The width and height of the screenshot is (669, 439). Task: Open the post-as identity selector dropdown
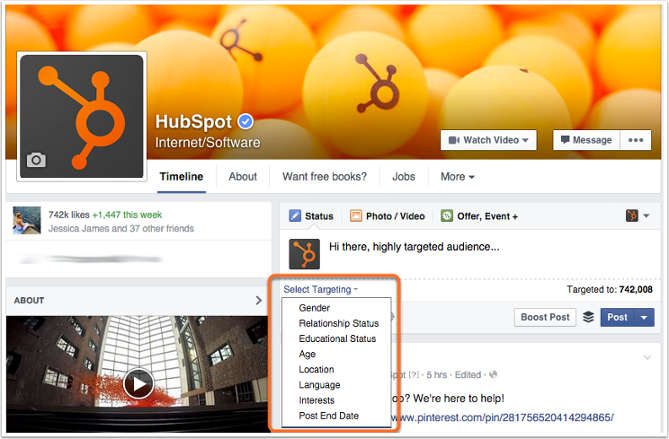pyautogui.click(x=637, y=216)
